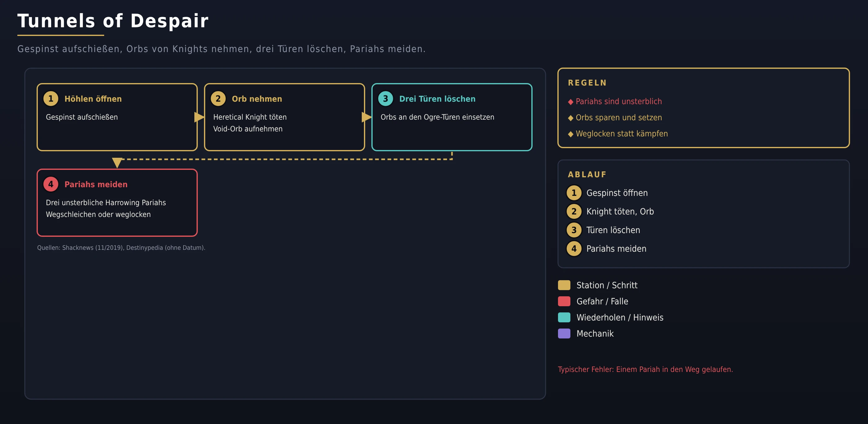Select badge 2 beside Knight töten, Orb
This screenshot has width=868, height=424.
coord(574,211)
